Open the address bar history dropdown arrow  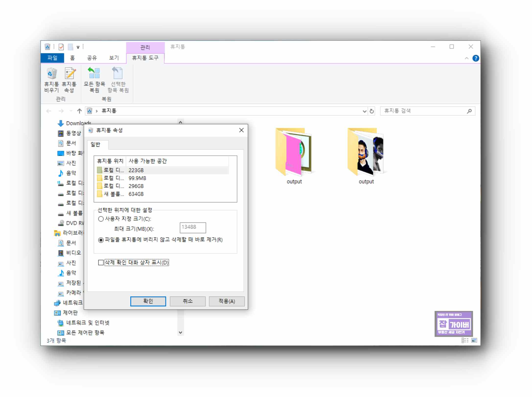click(364, 111)
